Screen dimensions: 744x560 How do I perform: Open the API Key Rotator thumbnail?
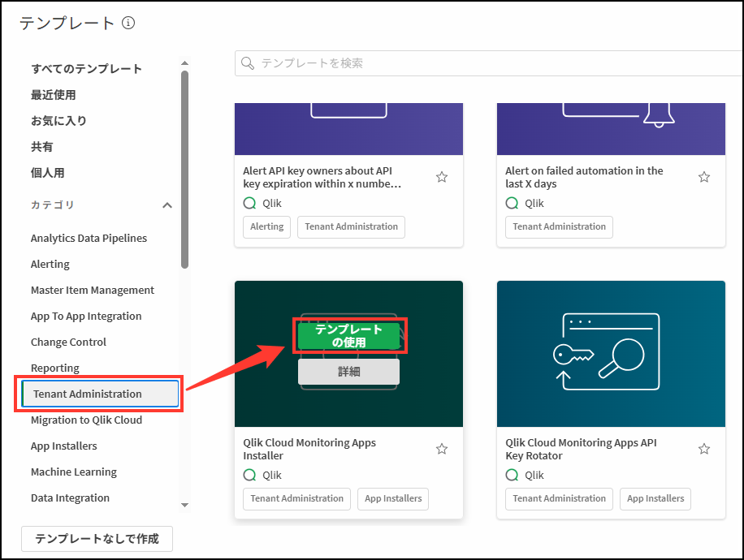(610, 354)
